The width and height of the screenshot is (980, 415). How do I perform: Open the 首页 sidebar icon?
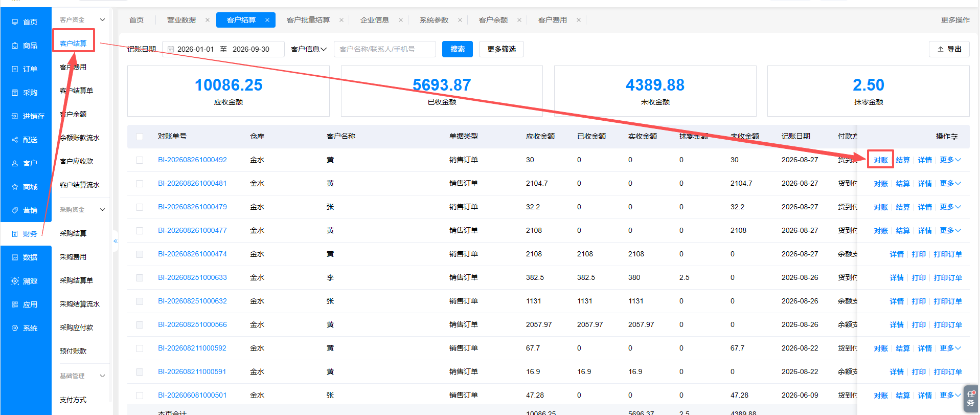(15, 22)
